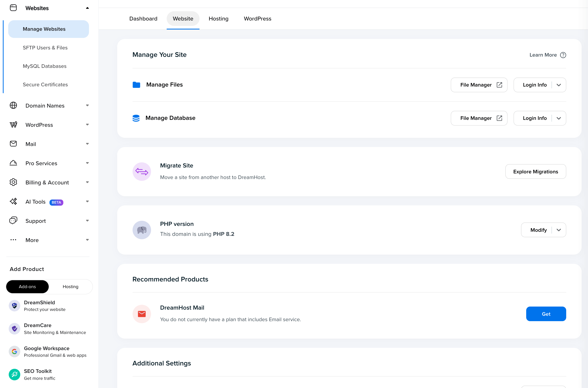This screenshot has width=588, height=388.
Task: Click the Learn More help icon
Action: coord(563,55)
